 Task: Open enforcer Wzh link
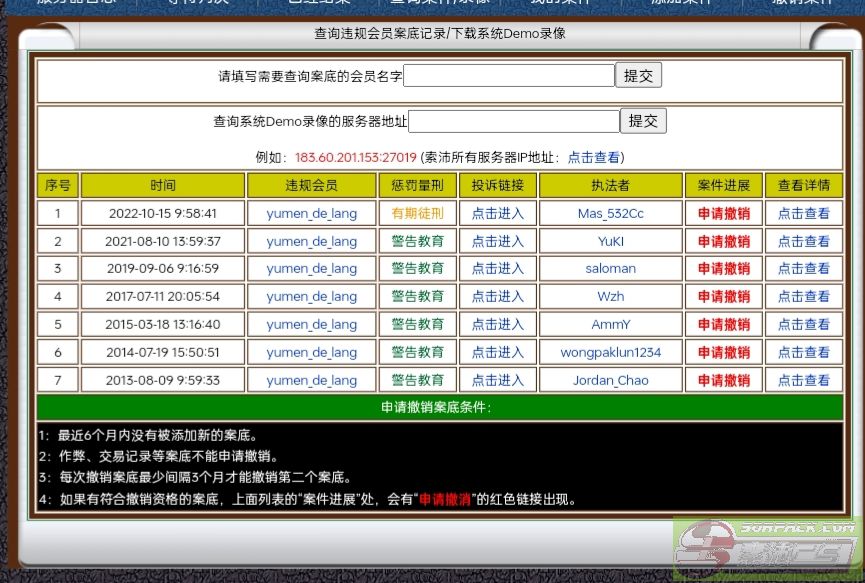pos(610,297)
